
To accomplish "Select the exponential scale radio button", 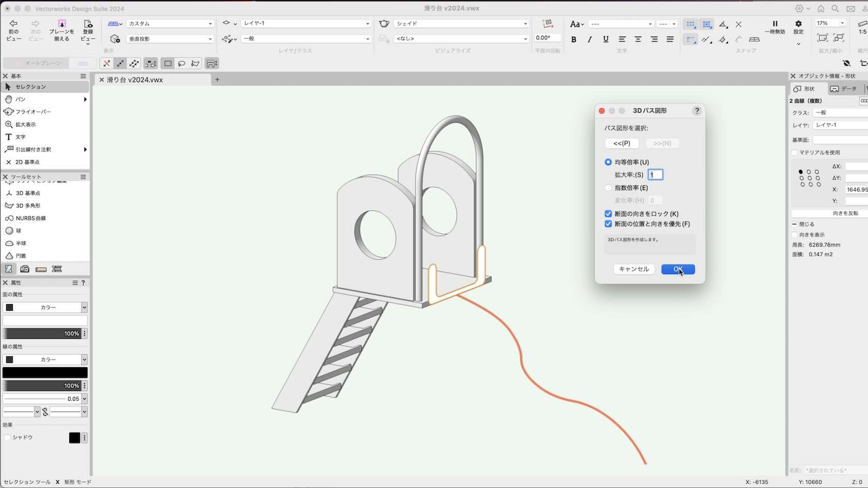I will coord(608,188).
